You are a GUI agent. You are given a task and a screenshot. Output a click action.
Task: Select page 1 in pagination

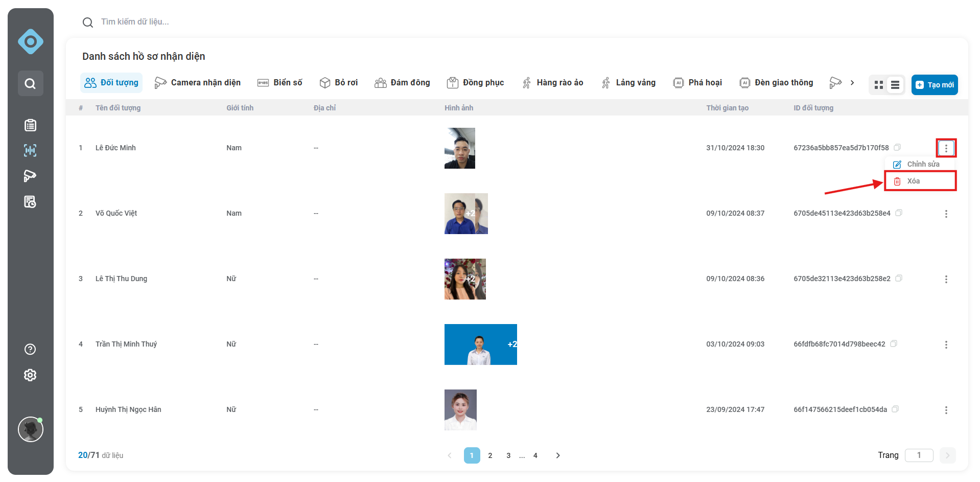click(472, 455)
